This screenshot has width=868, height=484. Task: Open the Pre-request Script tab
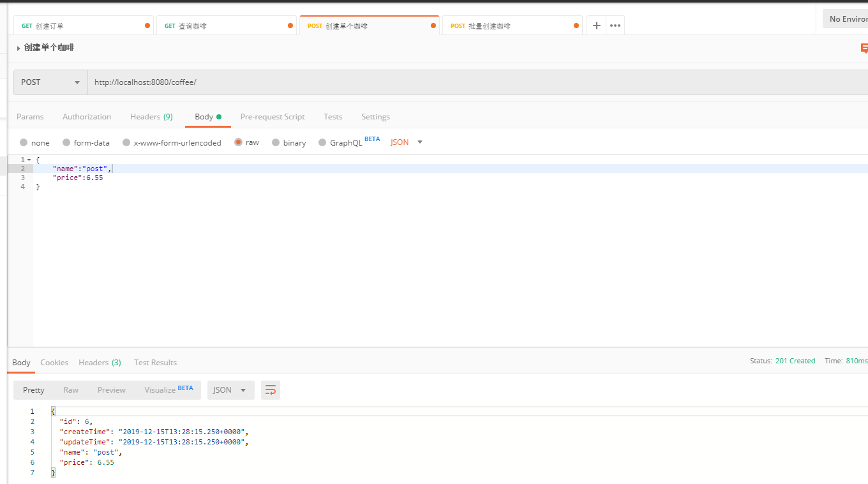pos(273,117)
